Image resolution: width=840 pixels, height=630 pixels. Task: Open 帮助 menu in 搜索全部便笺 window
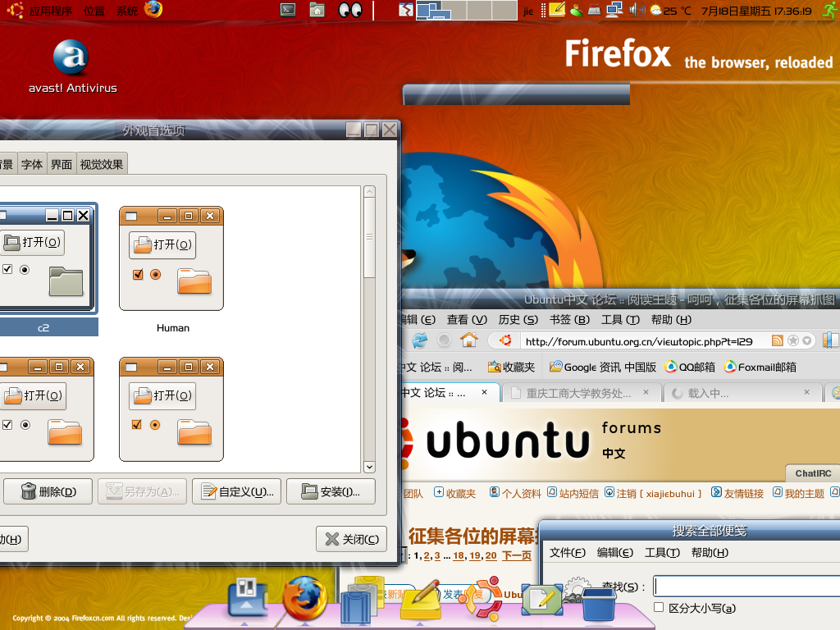click(710, 553)
